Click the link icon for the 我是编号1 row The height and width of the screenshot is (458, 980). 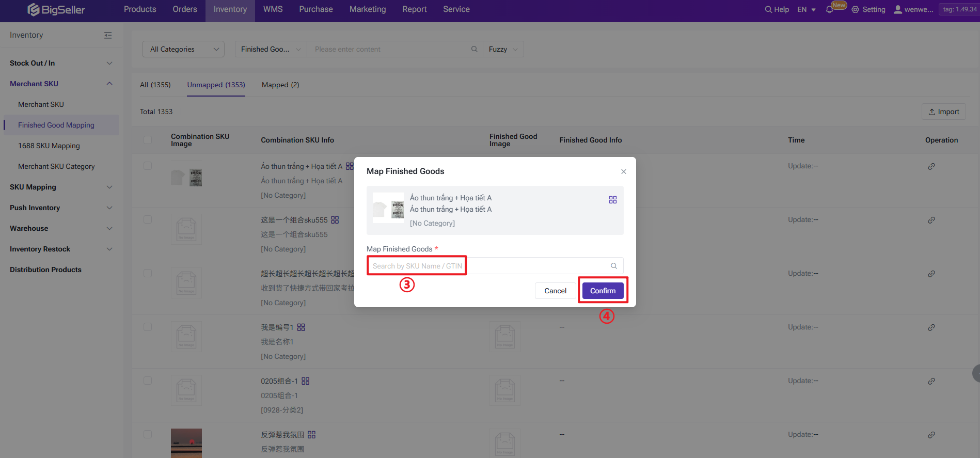(x=931, y=327)
